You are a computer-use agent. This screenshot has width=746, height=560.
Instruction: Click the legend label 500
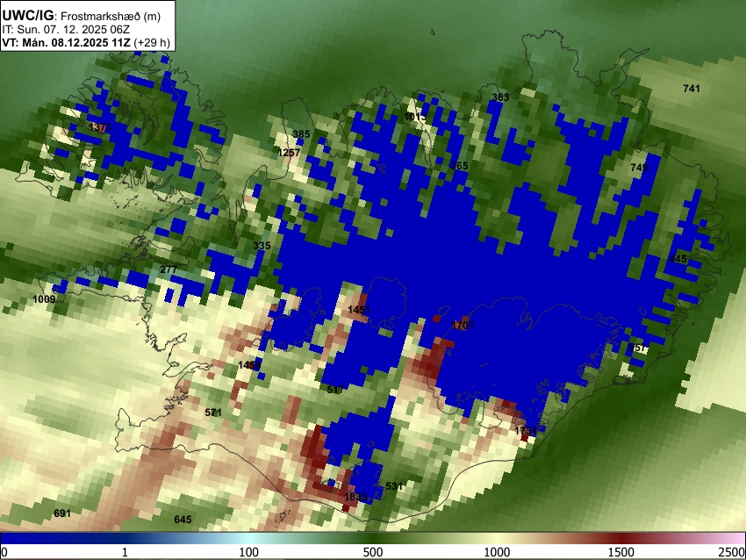(x=373, y=552)
